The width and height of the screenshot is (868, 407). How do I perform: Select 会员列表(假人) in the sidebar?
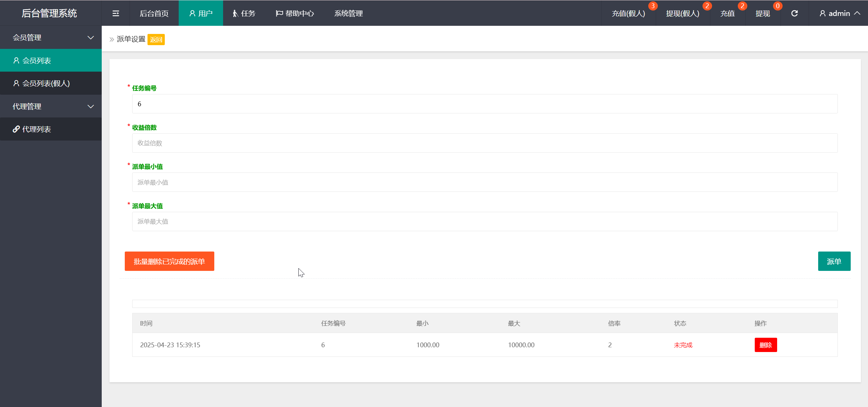46,83
